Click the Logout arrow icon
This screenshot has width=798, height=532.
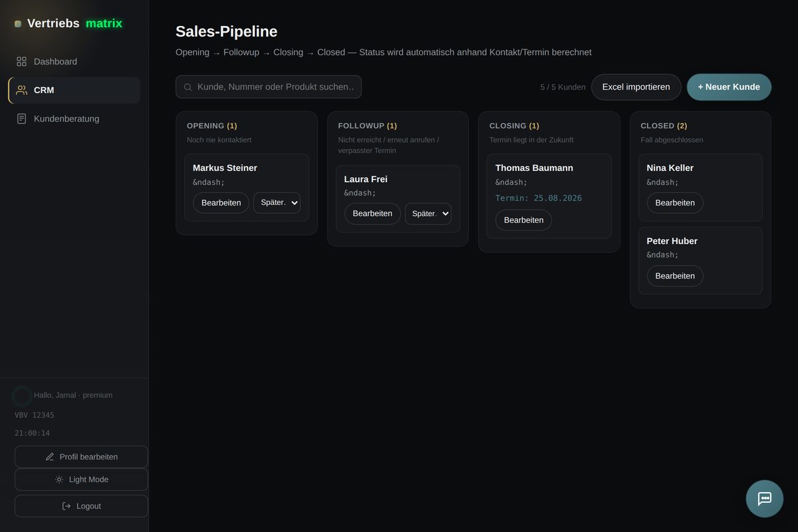(x=66, y=506)
